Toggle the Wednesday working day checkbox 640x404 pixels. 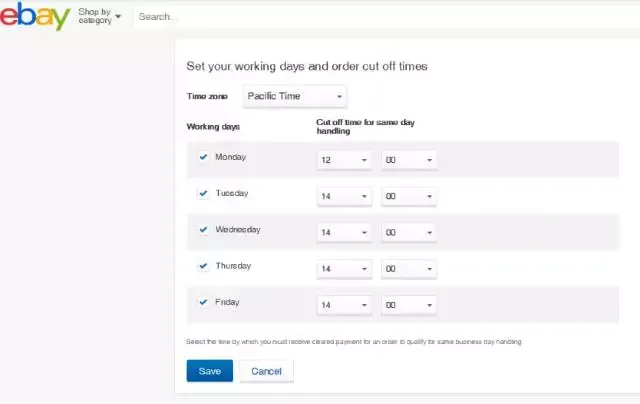(x=203, y=229)
